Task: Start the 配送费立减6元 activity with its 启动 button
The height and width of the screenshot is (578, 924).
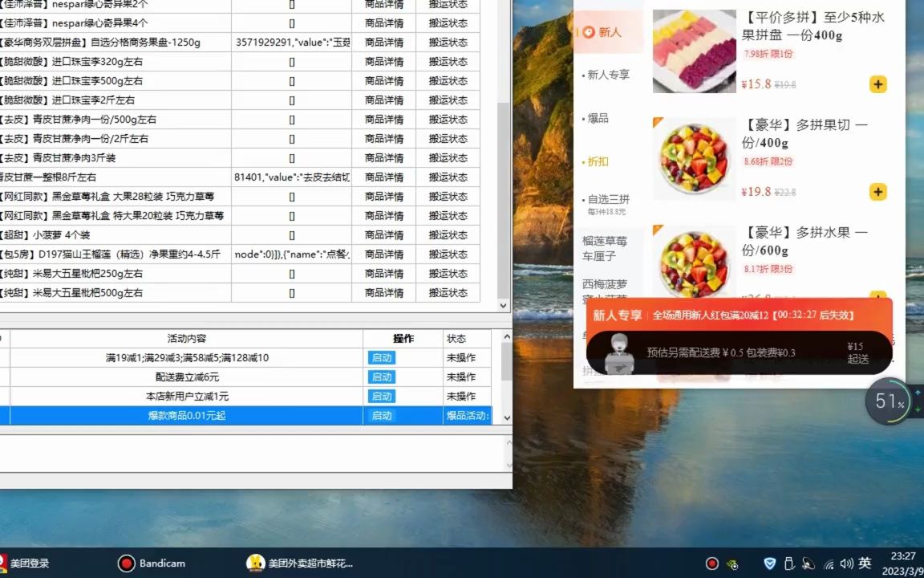Action: pos(381,377)
